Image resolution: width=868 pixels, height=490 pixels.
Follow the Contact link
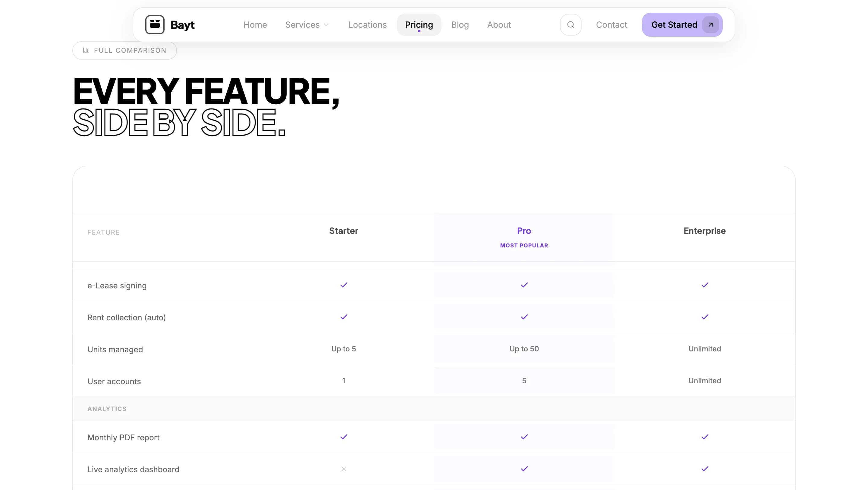(x=611, y=25)
